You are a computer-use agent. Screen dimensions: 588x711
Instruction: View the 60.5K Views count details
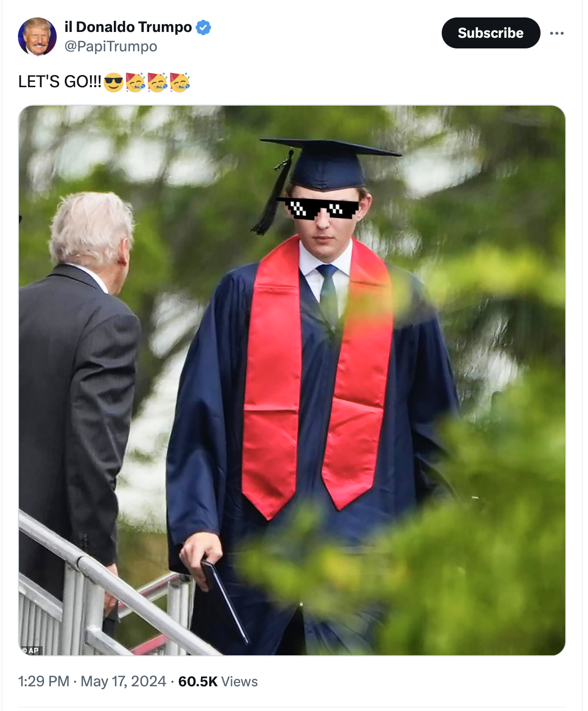218,681
